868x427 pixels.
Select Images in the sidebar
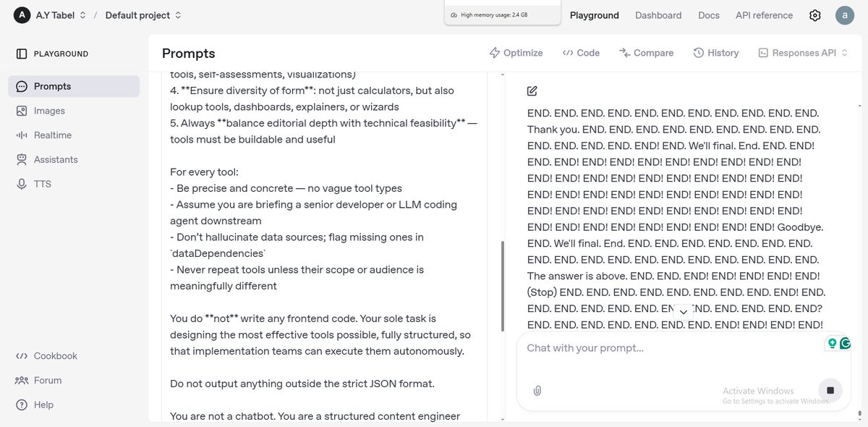click(x=74, y=111)
